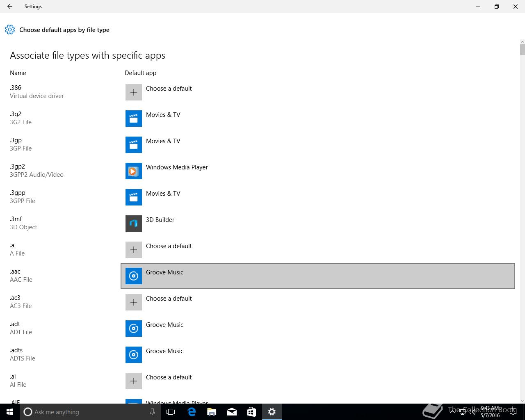The height and width of the screenshot is (420, 525).
Task: Click plus icon for .ac3 file type
Action: 134,302
